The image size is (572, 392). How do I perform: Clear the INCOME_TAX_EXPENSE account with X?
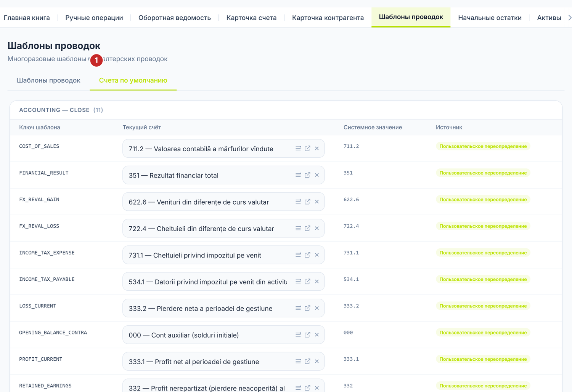(x=317, y=255)
